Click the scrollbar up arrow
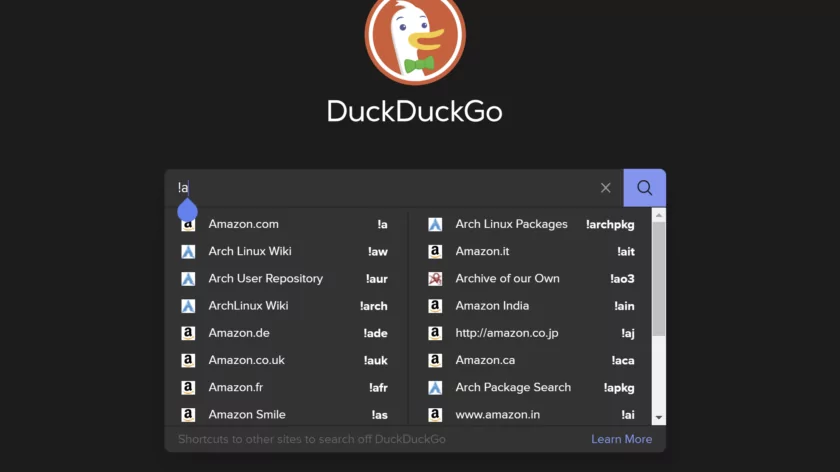 click(x=659, y=215)
